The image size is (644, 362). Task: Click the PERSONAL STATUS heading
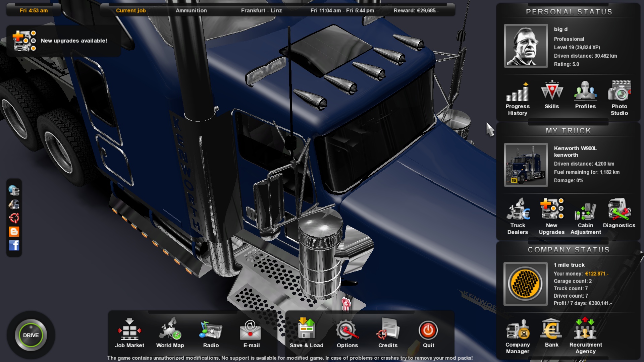coord(569,12)
